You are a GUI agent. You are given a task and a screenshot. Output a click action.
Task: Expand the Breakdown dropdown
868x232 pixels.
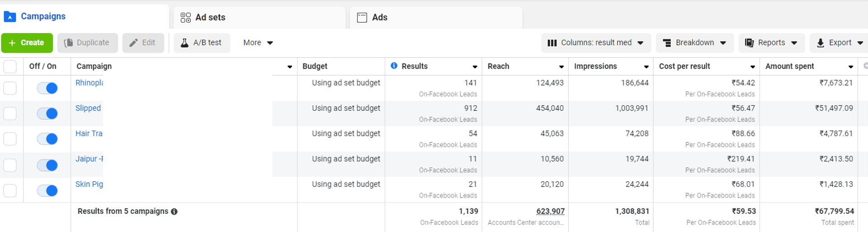[695, 43]
